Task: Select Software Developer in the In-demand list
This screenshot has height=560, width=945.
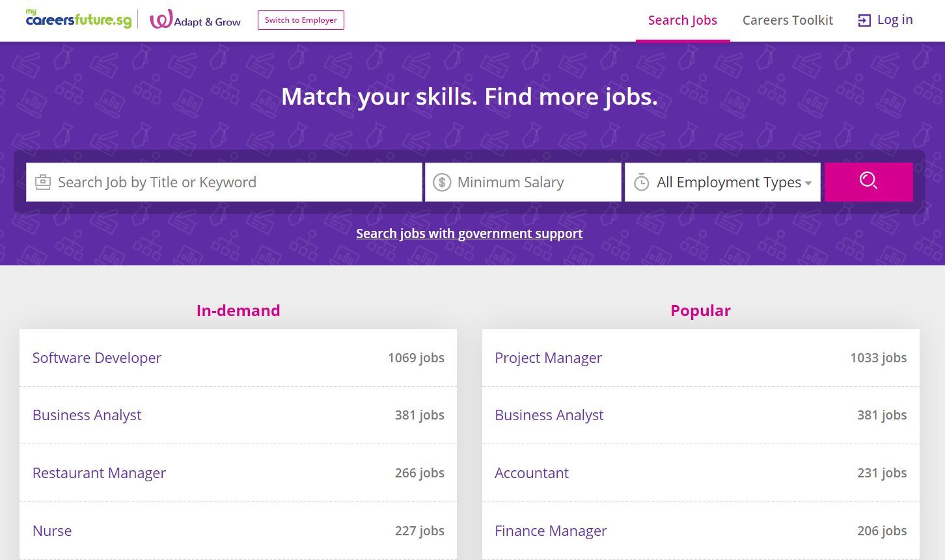Action: click(x=97, y=358)
